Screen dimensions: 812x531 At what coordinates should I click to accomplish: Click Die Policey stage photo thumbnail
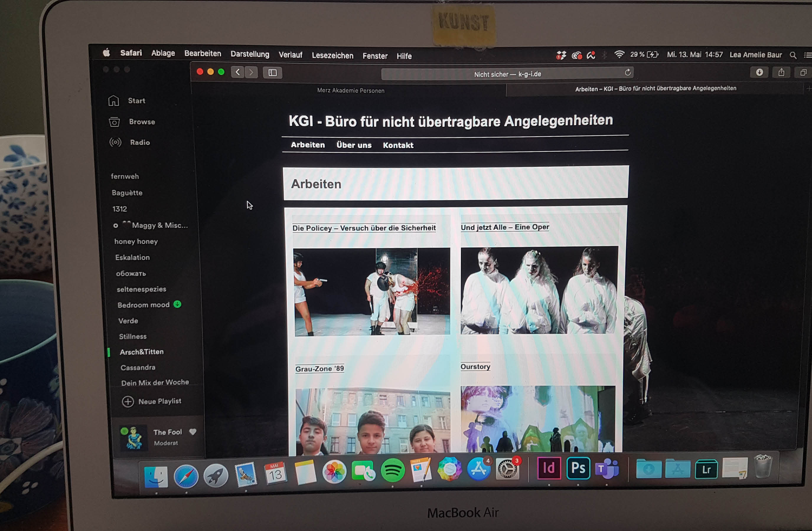[x=372, y=292]
